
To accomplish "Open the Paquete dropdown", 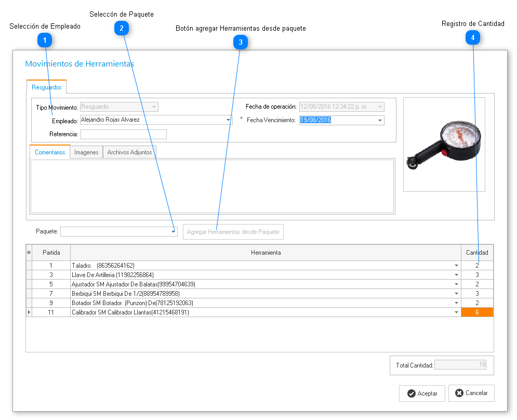I will [174, 232].
